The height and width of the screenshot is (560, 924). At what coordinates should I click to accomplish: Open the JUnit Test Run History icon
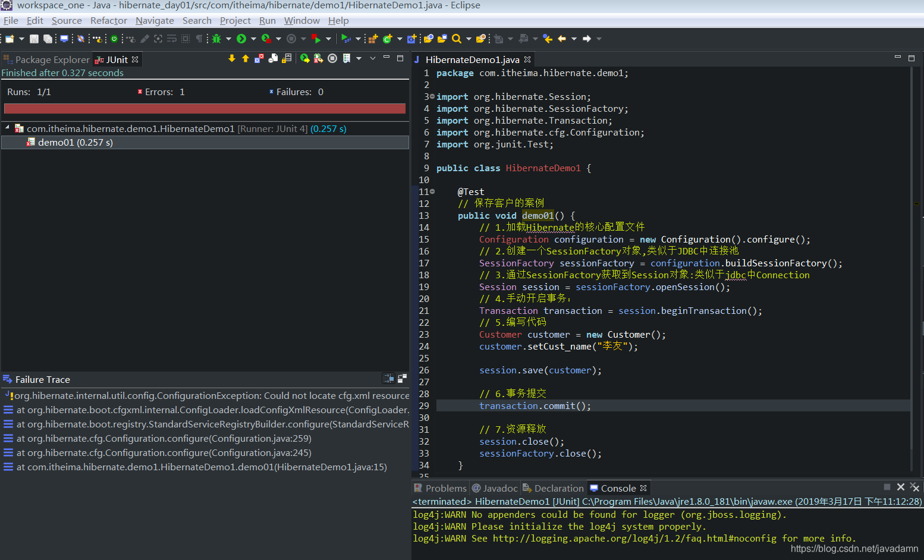pyautogui.click(x=347, y=58)
